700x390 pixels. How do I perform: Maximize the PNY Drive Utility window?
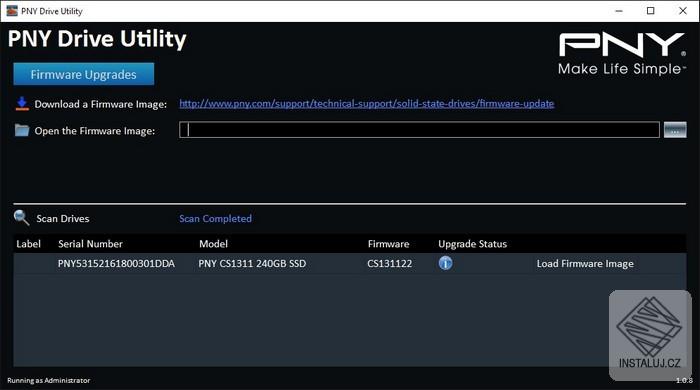click(651, 11)
